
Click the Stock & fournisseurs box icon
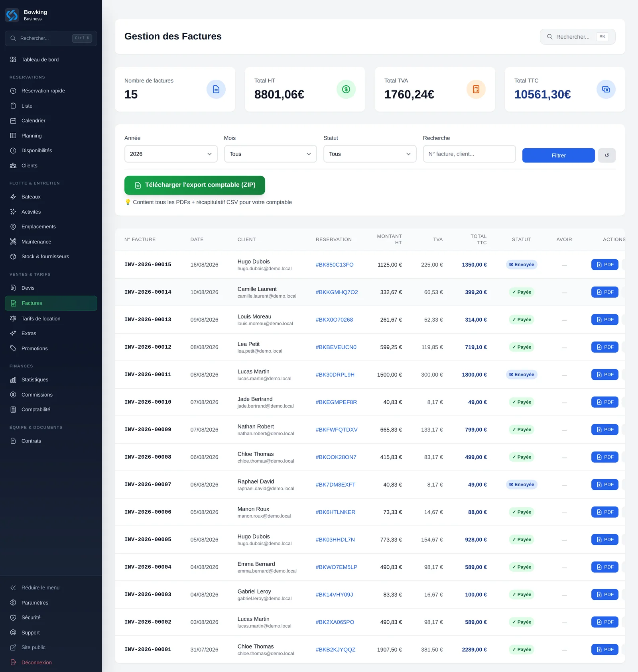point(13,256)
